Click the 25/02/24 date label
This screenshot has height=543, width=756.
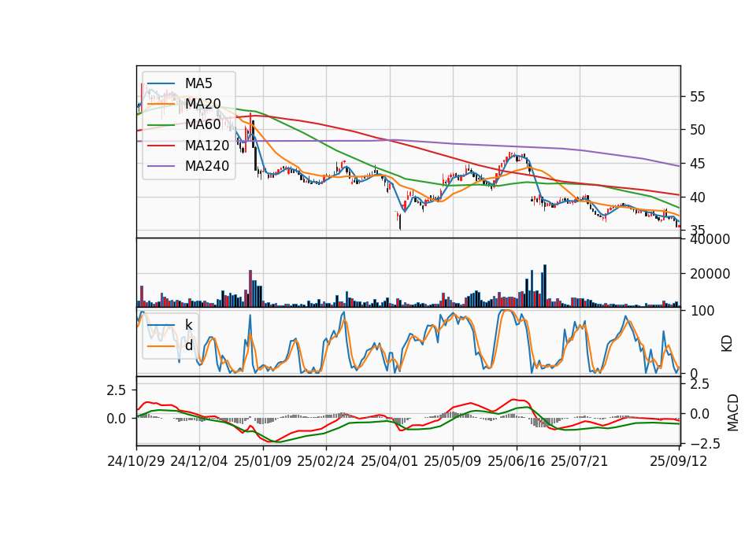pos(326,461)
